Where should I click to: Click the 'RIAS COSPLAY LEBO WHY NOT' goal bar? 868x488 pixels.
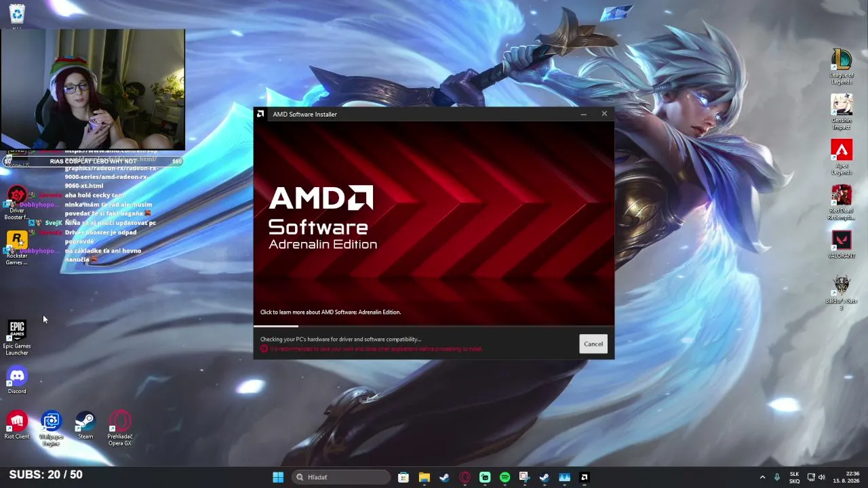(x=93, y=161)
